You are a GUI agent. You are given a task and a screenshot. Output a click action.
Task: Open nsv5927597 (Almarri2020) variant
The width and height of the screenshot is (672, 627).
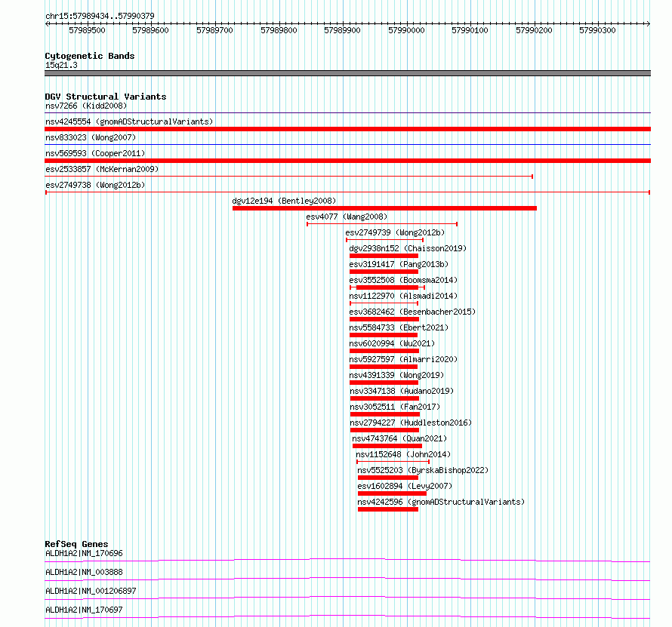pos(403,359)
